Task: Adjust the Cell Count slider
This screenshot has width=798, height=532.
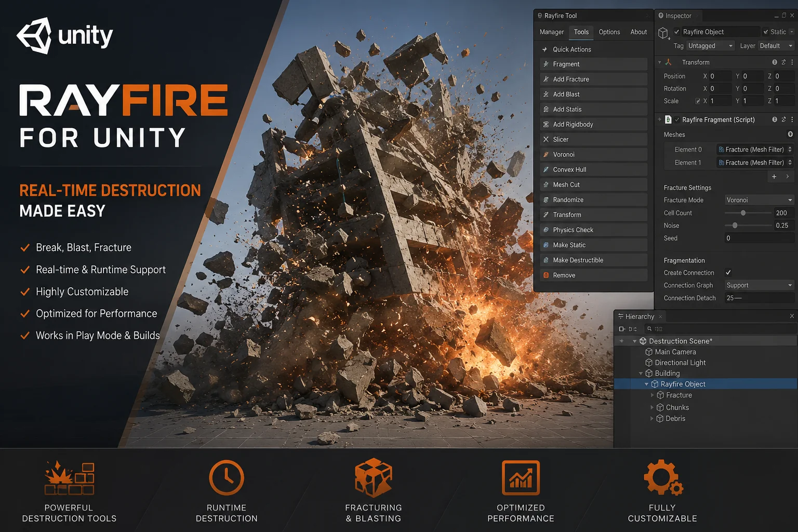Action: point(748,213)
